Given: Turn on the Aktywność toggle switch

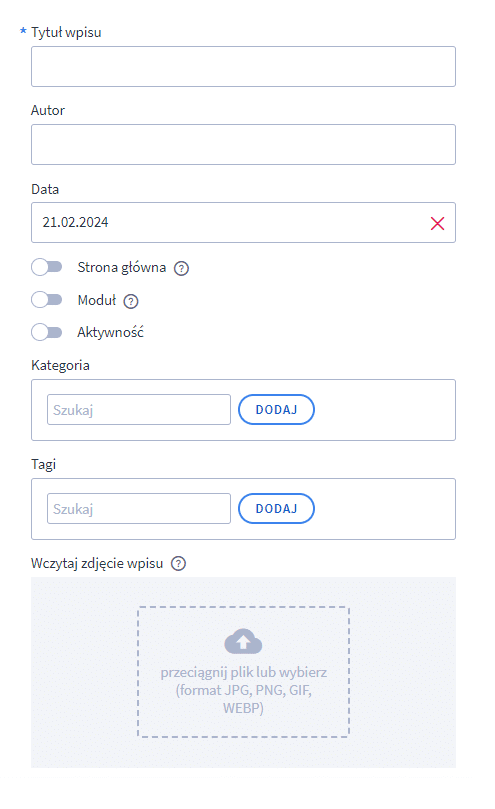Looking at the screenshot, I should (x=46, y=332).
